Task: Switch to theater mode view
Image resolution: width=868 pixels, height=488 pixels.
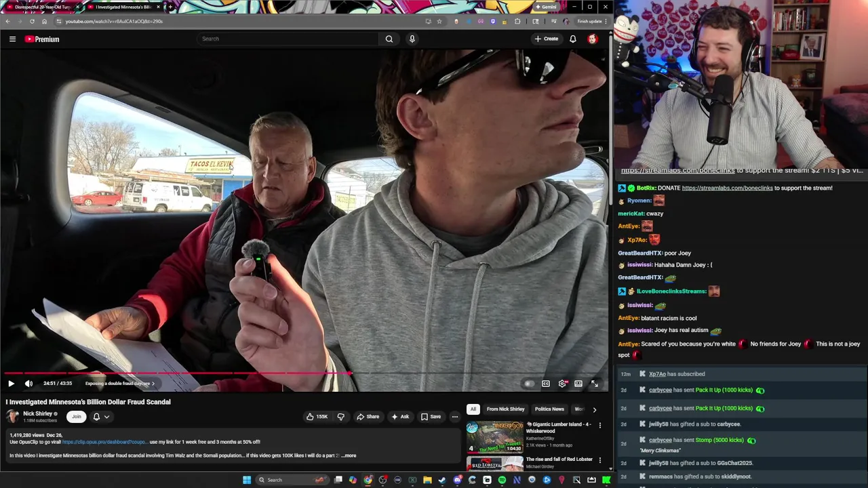Action: click(x=578, y=384)
